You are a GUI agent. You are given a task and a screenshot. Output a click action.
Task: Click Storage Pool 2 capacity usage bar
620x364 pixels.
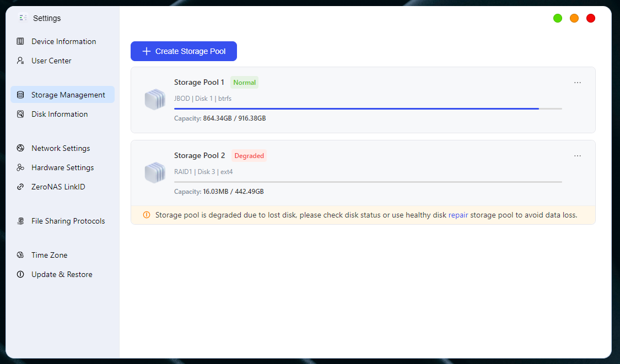click(x=368, y=182)
